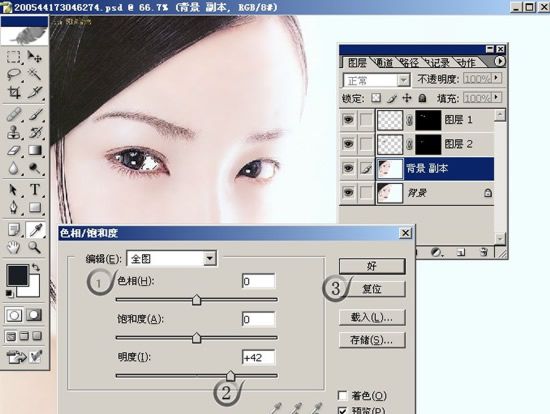The height and width of the screenshot is (414, 550).
Task: Expand the 不透明度 opacity arrow
Action: click(497, 78)
